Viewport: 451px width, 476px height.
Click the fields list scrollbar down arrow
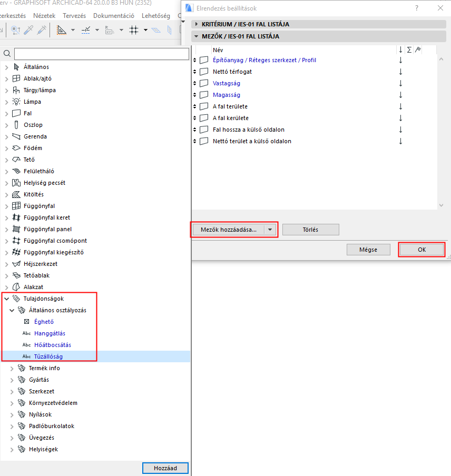[x=442, y=205]
